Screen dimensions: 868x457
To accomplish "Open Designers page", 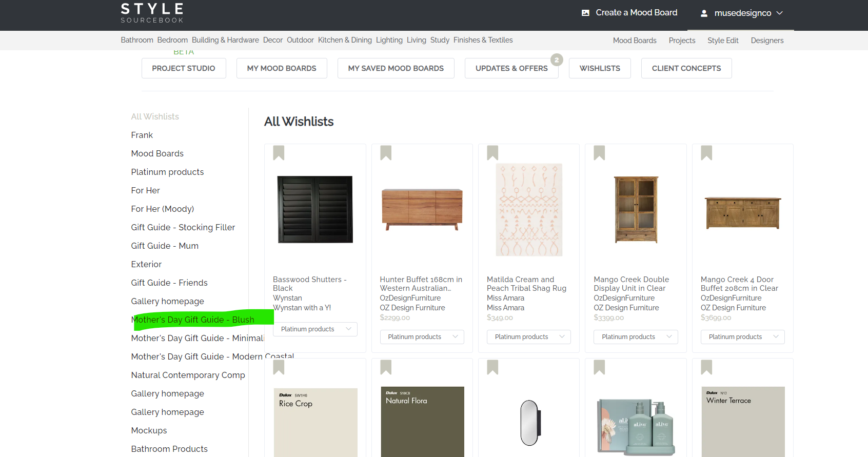I will coord(767,41).
